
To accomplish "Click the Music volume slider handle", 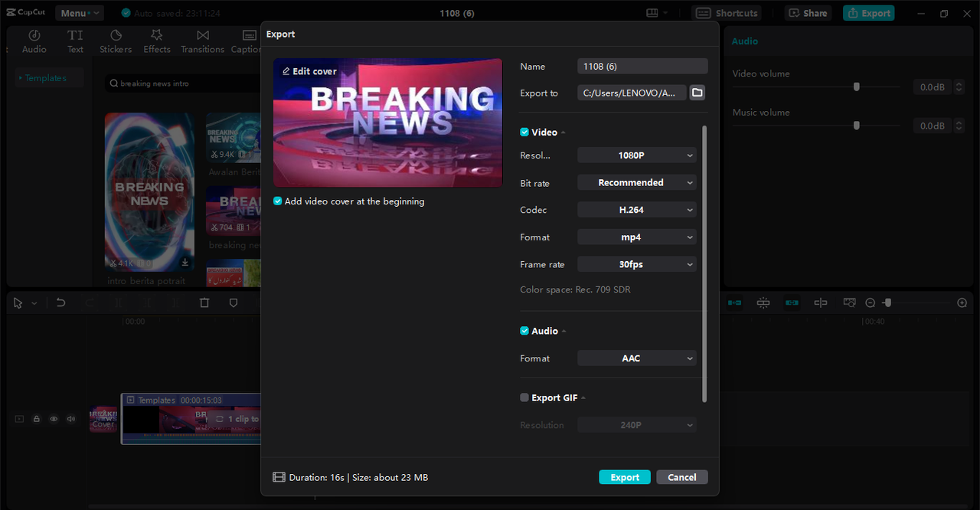I will [x=857, y=126].
